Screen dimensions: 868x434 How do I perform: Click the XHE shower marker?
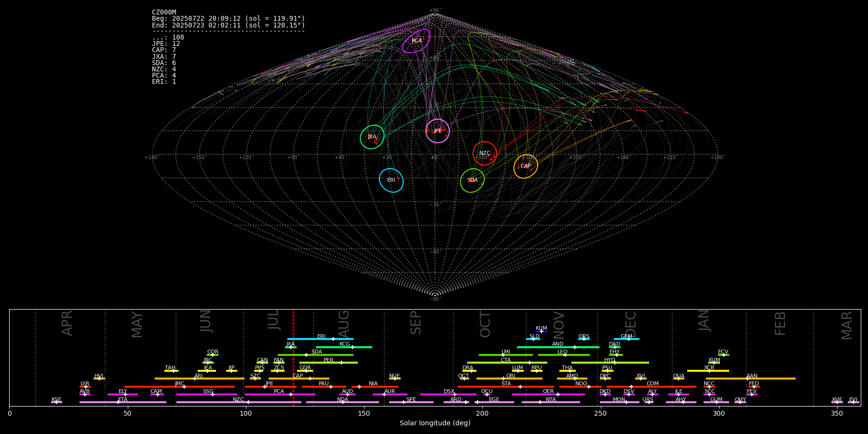[837, 402]
